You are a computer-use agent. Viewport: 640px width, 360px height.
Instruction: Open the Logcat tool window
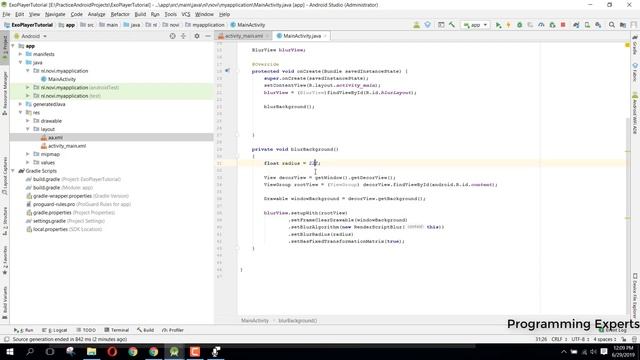click(x=54, y=330)
